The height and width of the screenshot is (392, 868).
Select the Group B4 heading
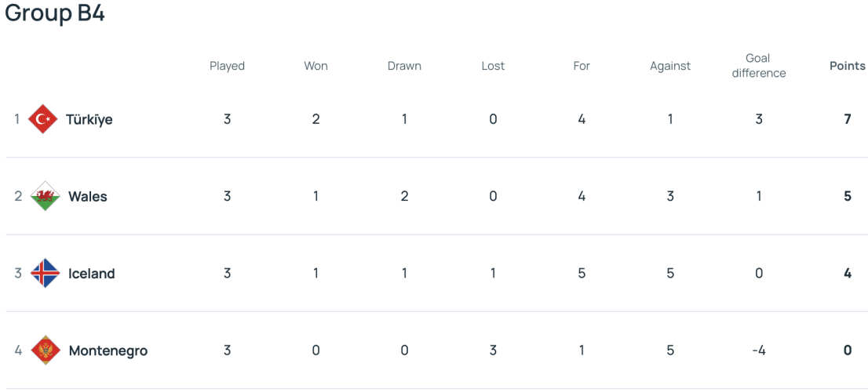click(x=55, y=13)
